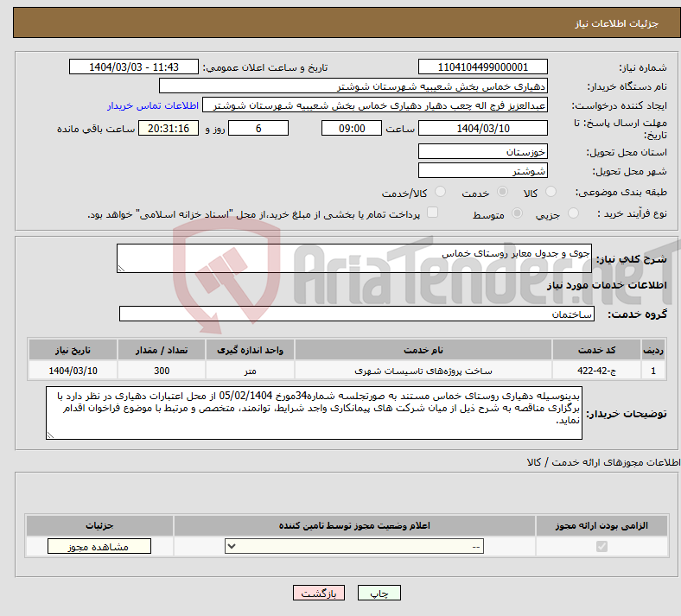Click the announcement date field 1404/03/03 - 11:43
Image resolution: width=681 pixels, height=616 pixels.
point(134,67)
